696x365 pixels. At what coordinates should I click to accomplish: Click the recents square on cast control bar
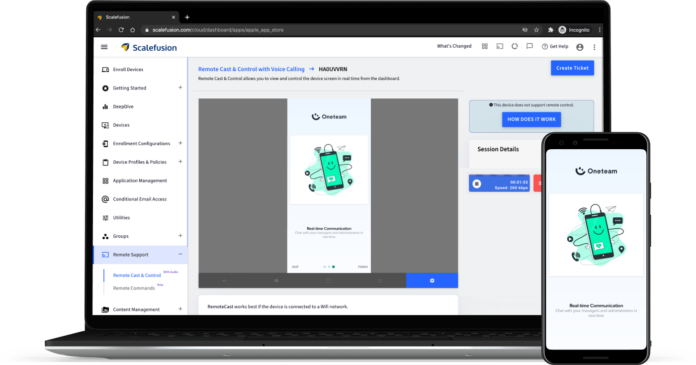click(328, 281)
